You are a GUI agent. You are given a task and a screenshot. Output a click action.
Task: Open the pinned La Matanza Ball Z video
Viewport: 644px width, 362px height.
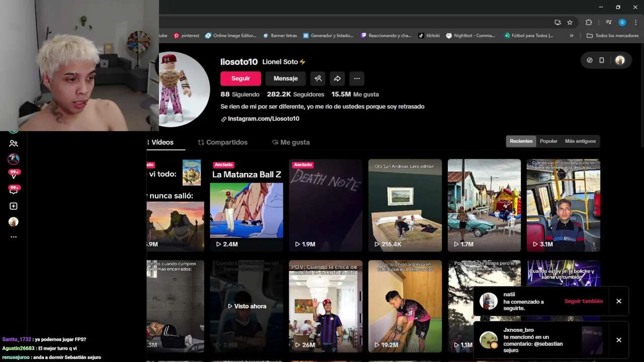pyautogui.click(x=247, y=205)
